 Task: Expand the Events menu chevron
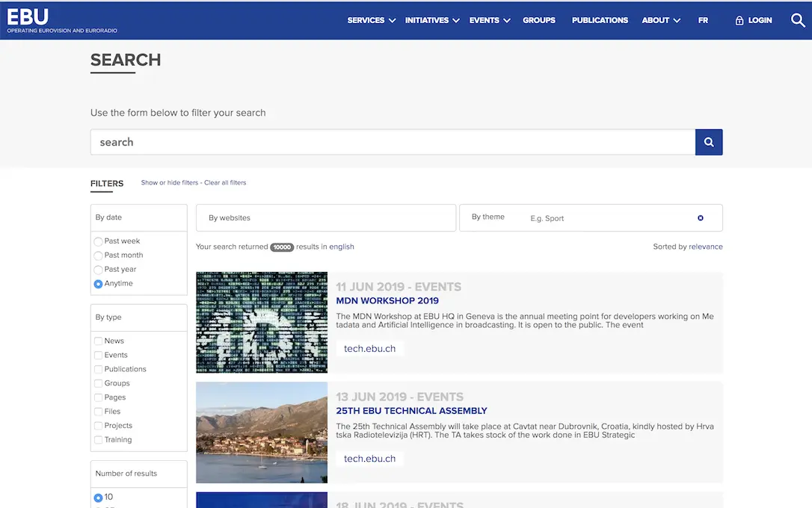tap(506, 21)
